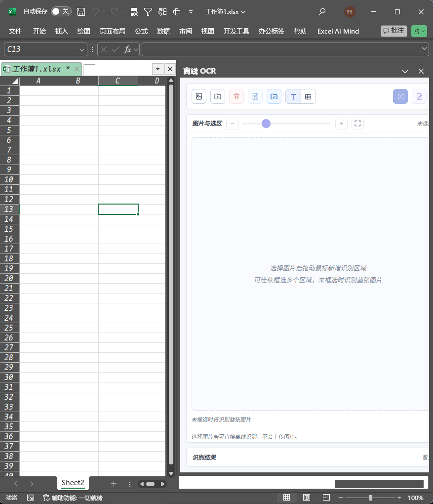Click the clear filter icon in quick access
The height and width of the screenshot is (504, 433).
click(x=134, y=12)
